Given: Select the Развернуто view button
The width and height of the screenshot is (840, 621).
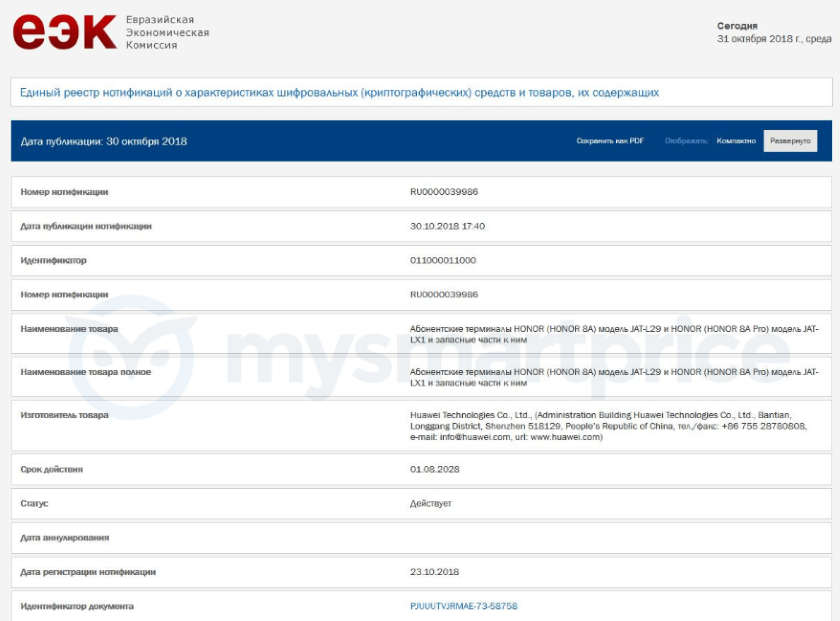Looking at the screenshot, I should (x=790, y=141).
